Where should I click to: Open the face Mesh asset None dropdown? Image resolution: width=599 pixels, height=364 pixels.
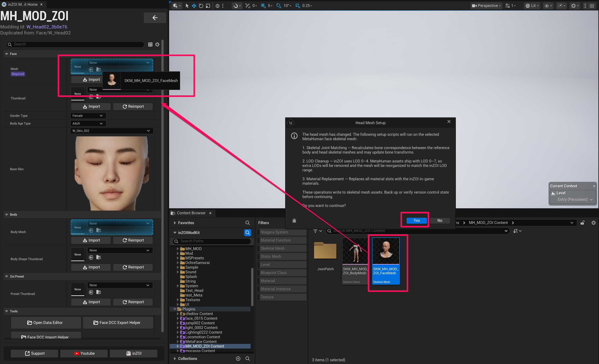click(120, 63)
